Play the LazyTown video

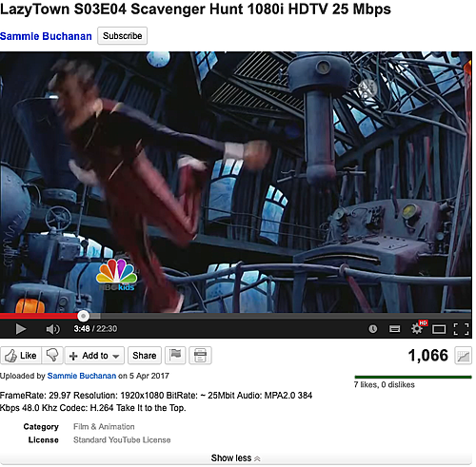tap(21, 329)
